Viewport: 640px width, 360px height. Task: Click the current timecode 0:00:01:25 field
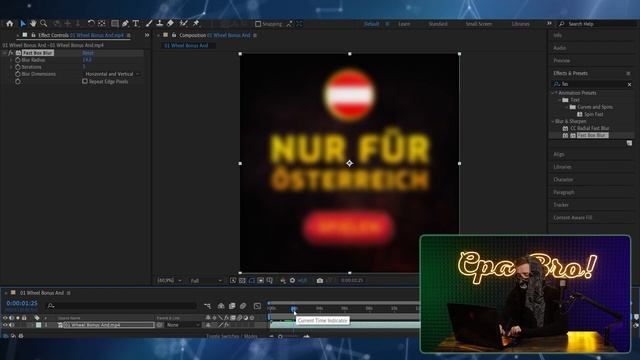[x=22, y=303]
